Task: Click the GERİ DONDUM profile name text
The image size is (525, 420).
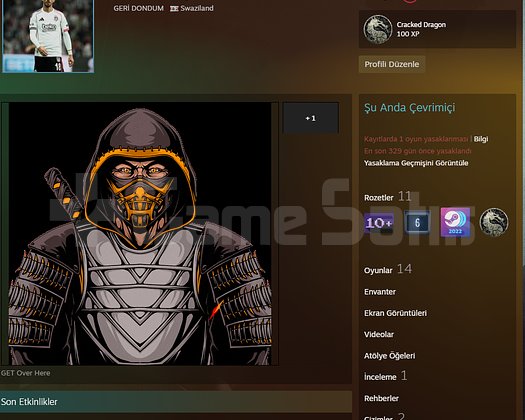Action: pos(138,8)
